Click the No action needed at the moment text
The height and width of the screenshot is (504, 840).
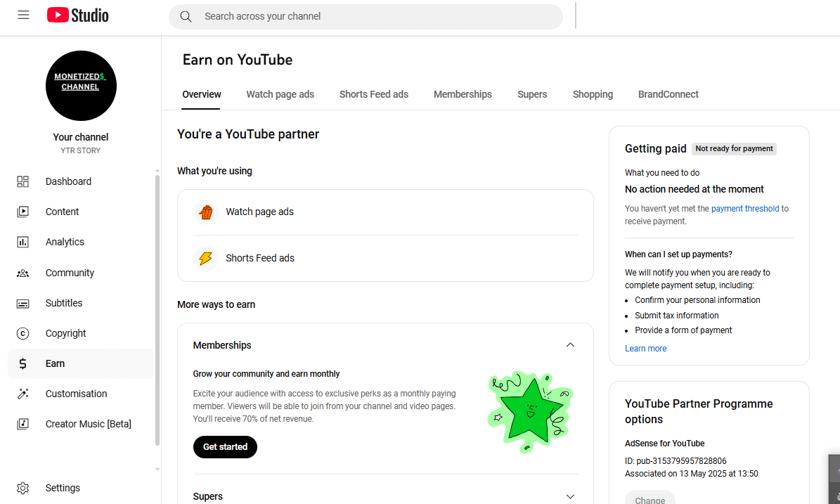[x=694, y=189]
